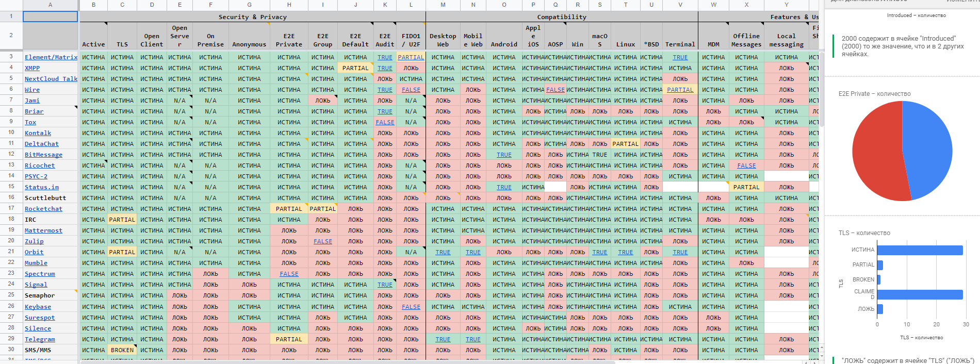Screen dimensions: 980x364
Task: Select entire column V via its header
Action: pyautogui.click(x=680, y=5)
